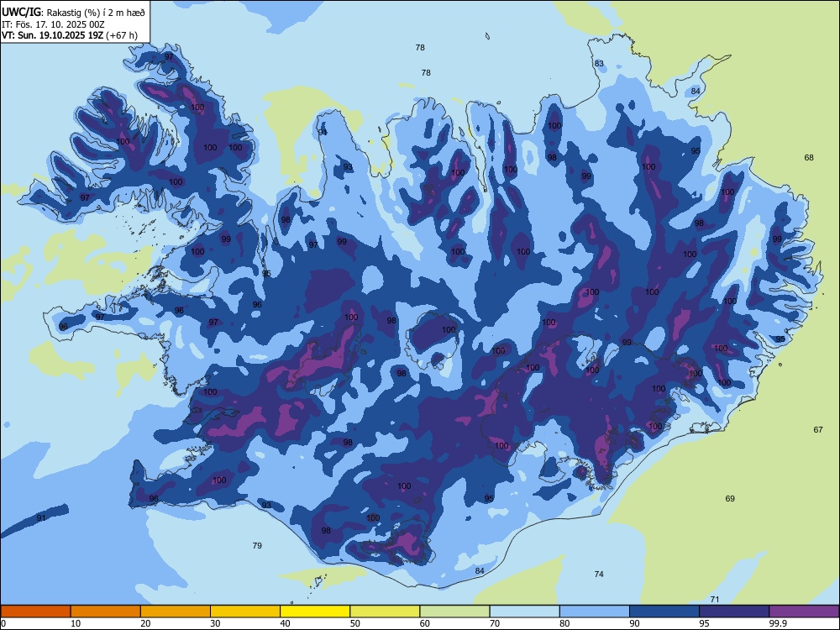Select the humidity value 67 on the map
Screen dimensions: 840x630
click(x=818, y=429)
